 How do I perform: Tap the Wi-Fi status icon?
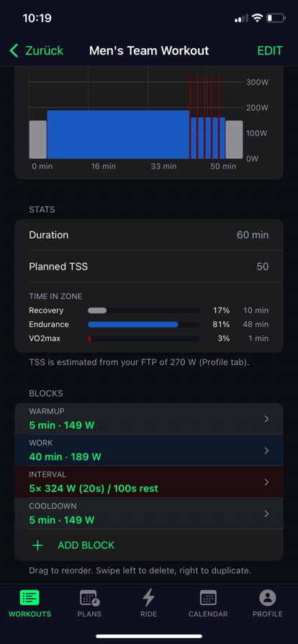tap(257, 18)
